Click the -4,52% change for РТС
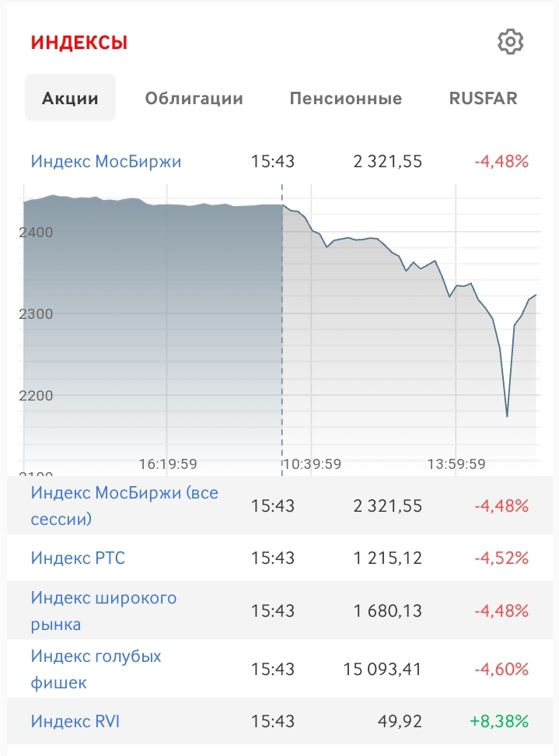Screen dimensions: 559x756 pyautogui.click(x=501, y=558)
